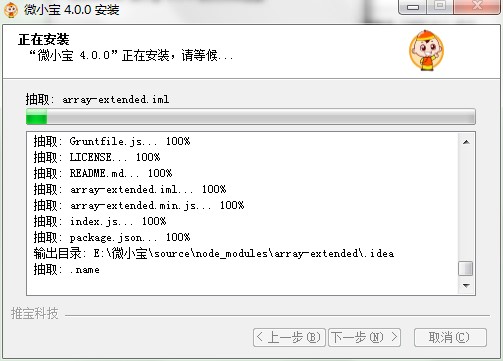This screenshot has height=361, width=503.
Task: Select the 'LICENSE... 100%' log line
Action: click(97, 157)
